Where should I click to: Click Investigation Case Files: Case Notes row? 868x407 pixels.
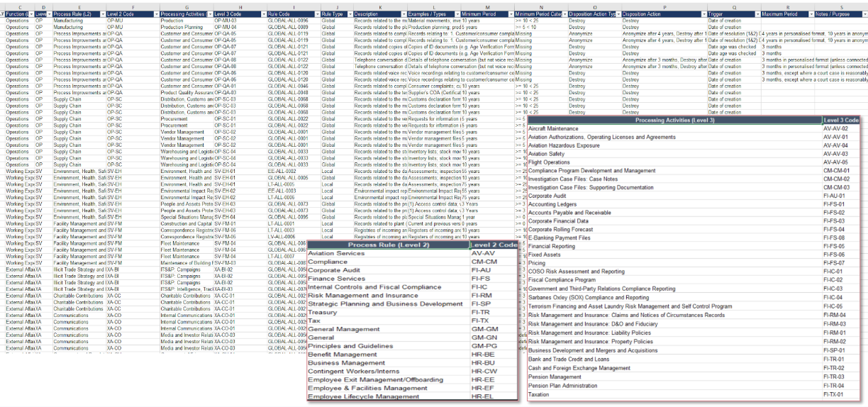click(x=674, y=179)
